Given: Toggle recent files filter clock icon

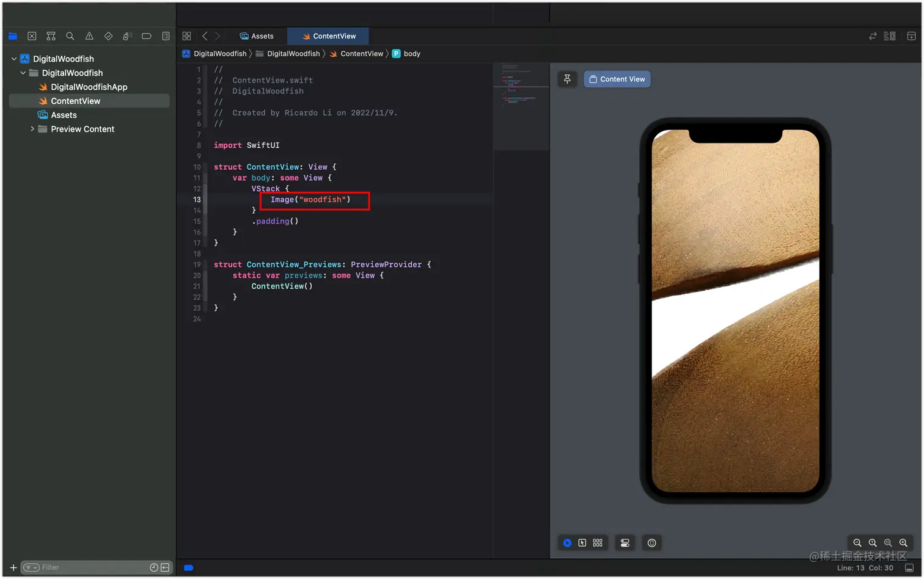Looking at the screenshot, I should coord(154,567).
